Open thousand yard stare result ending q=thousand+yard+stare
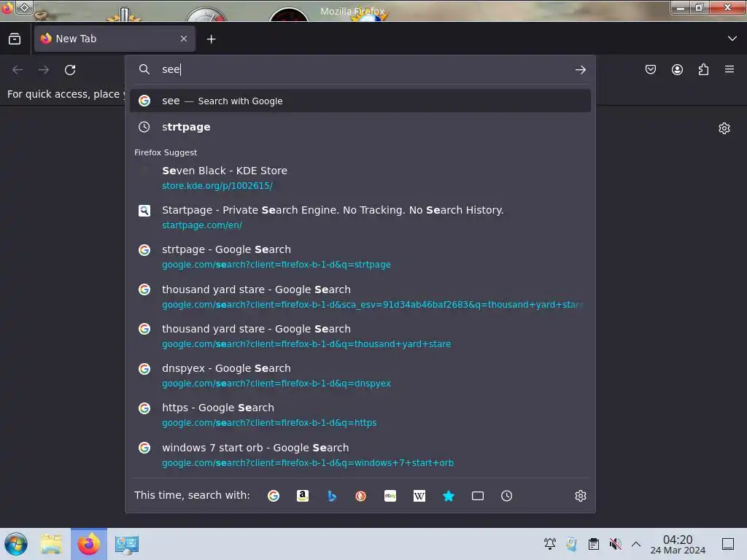Image resolution: width=747 pixels, height=560 pixels. [x=360, y=336]
